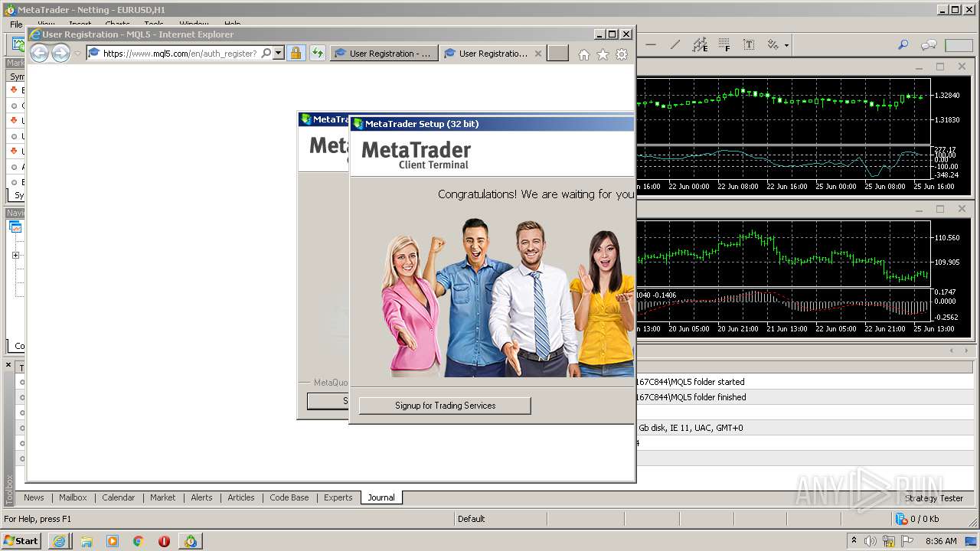Click the MetaTrader taskbar icon

tap(190, 541)
